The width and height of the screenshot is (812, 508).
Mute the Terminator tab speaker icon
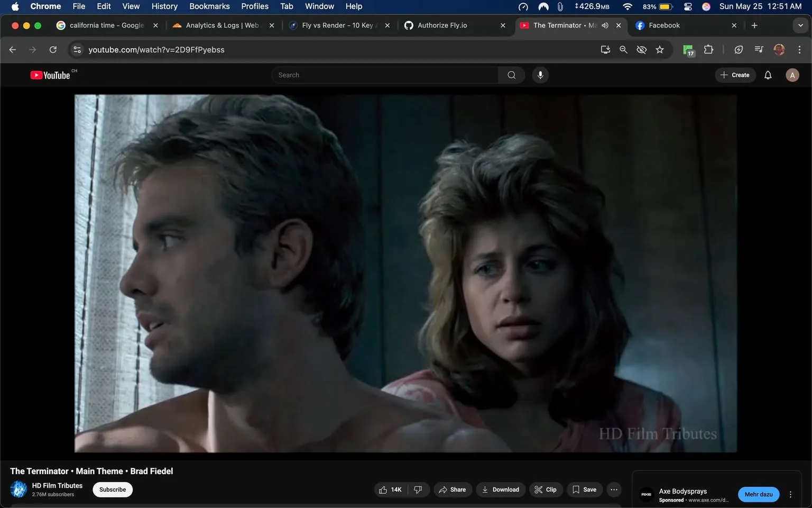tap(604, 25)
